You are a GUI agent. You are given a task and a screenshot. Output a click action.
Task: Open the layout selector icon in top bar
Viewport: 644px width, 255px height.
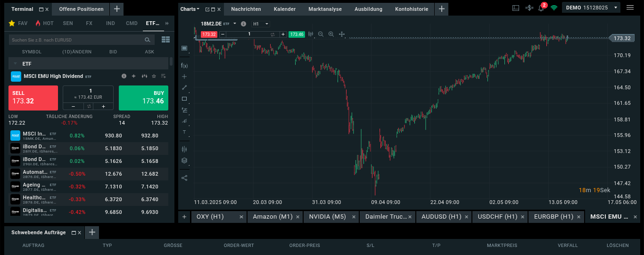515,8
